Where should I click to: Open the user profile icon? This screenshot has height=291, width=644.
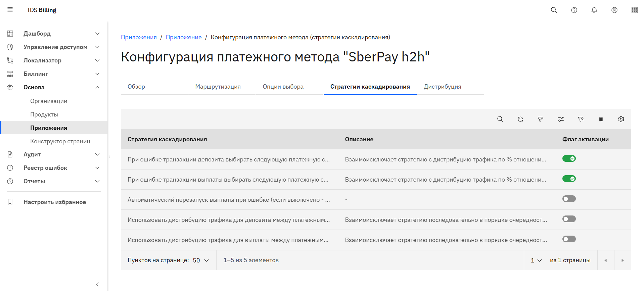[x=614, y=10]
